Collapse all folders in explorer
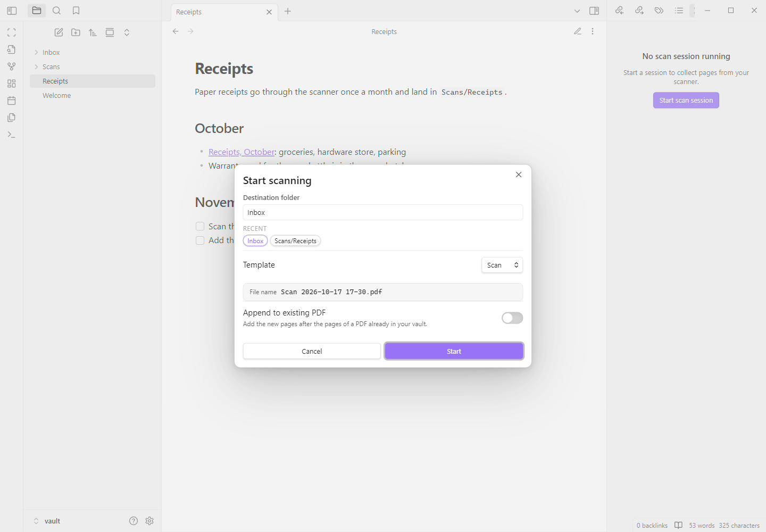 pyautogui.click(x=127, y=32)
